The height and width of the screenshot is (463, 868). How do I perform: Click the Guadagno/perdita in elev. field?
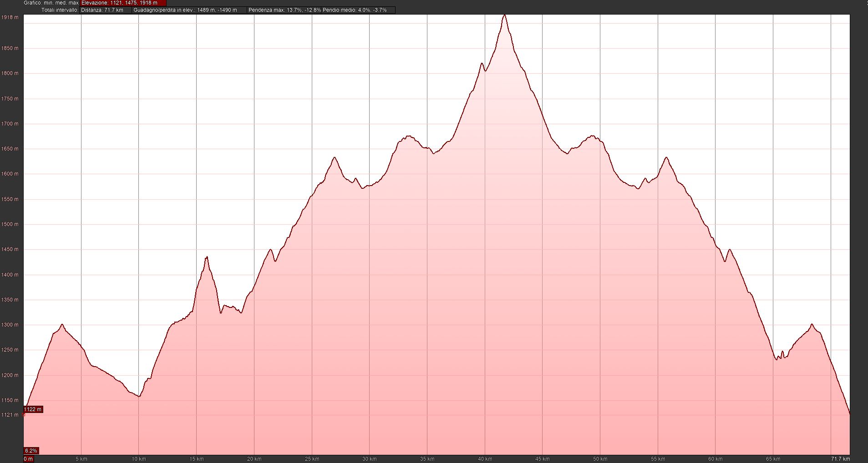[x=189, y=10]
